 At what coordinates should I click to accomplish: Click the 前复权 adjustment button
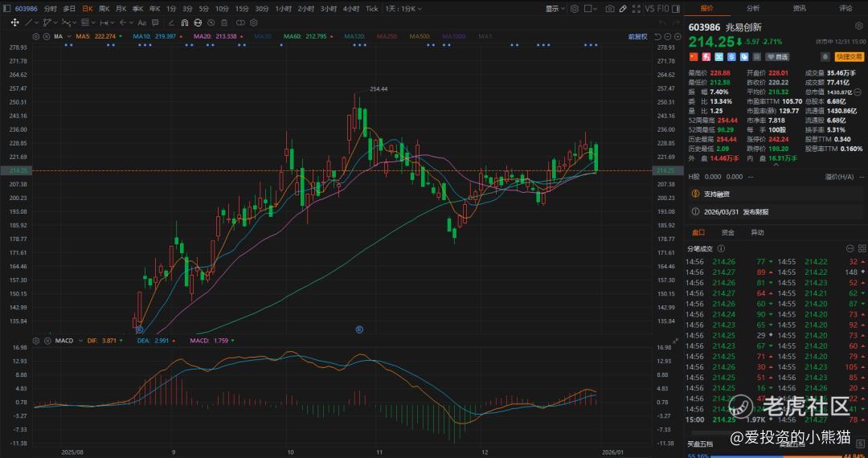tap(637, 36)
